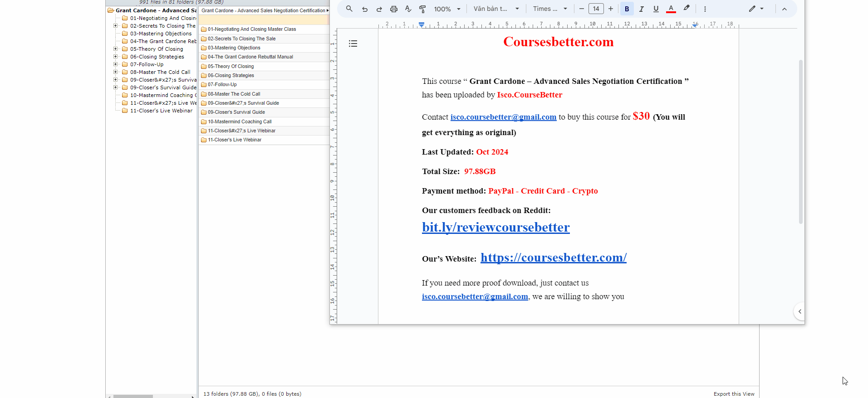
Task: Open the text color picker
Action: (x=671, y=9)
